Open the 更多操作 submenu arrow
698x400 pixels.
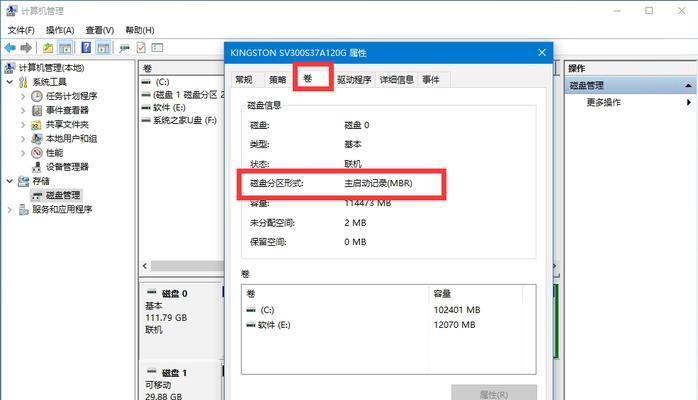[689, 102]
